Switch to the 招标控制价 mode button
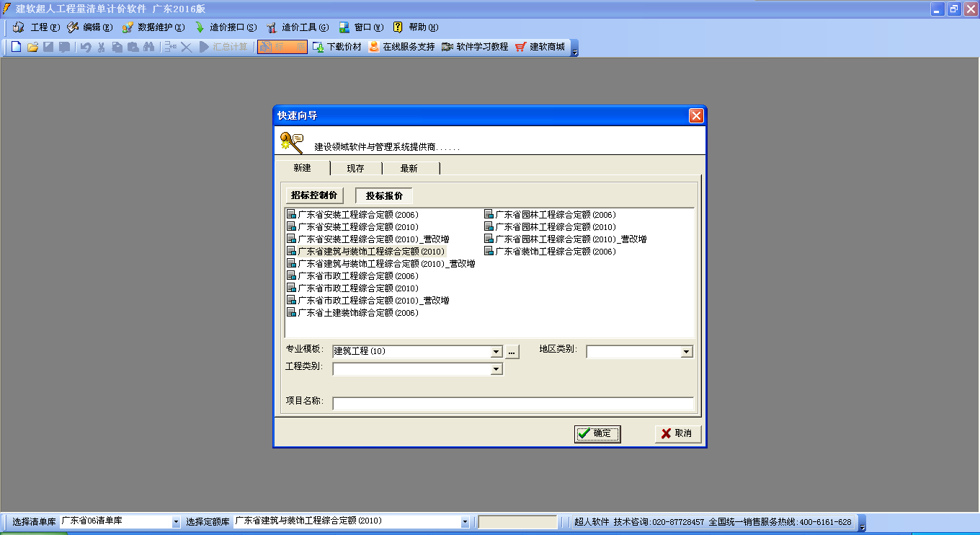 point(315,195)
